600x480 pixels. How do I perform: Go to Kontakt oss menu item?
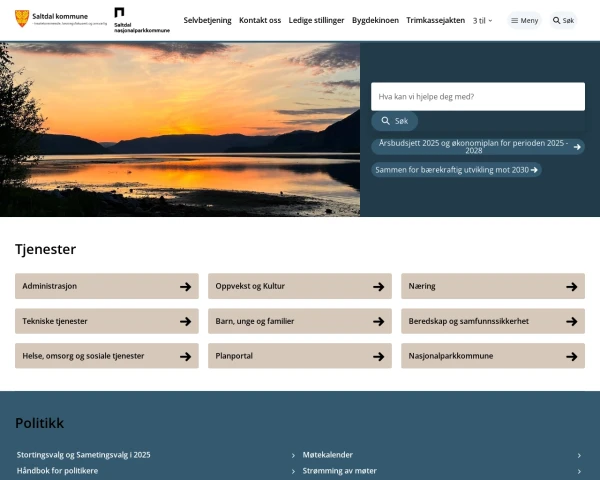click(x=260, y=20)
